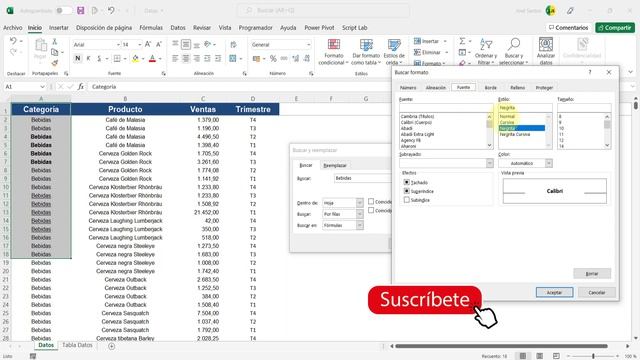
Task: Click the text orientation icon
Action: click(x=208, y=44)
